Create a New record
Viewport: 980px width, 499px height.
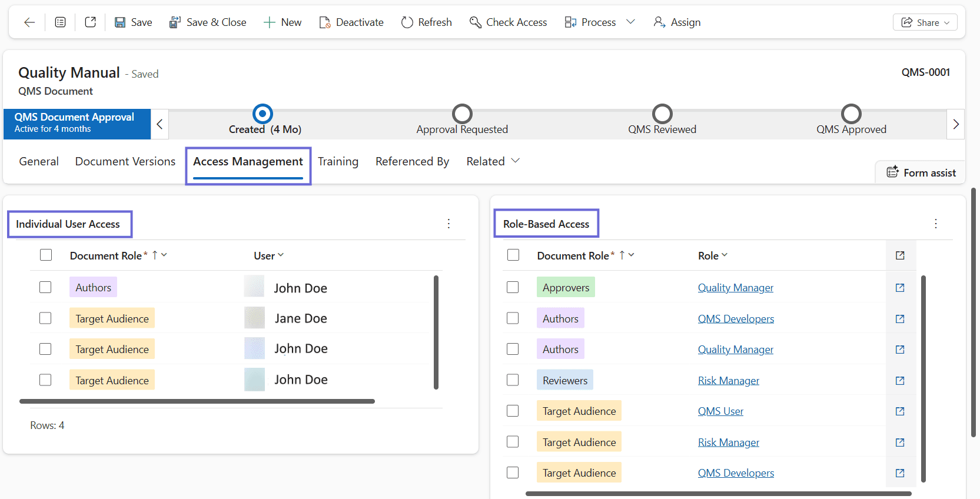(283, 22)
